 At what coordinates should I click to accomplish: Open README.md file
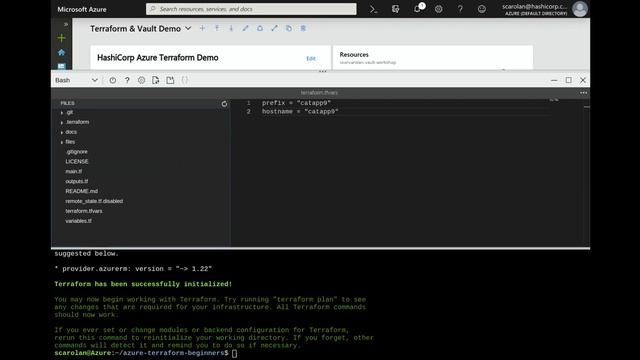[x=81, y=191]
